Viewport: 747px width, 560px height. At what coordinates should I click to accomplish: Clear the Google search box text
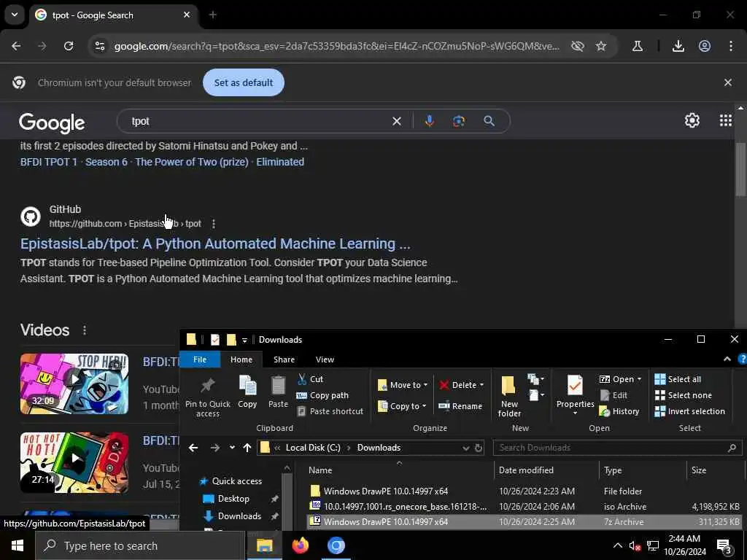click(396, 122)
